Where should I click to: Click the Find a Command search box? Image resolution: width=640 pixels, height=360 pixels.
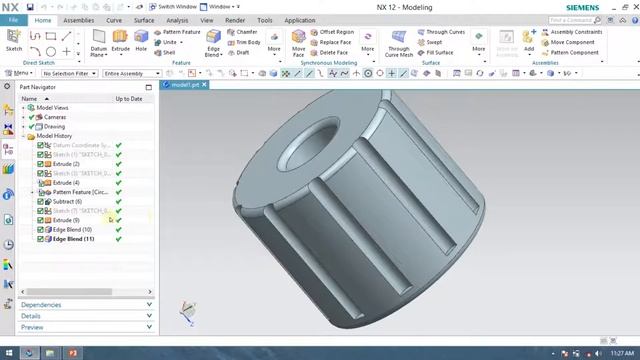(575, 20)
